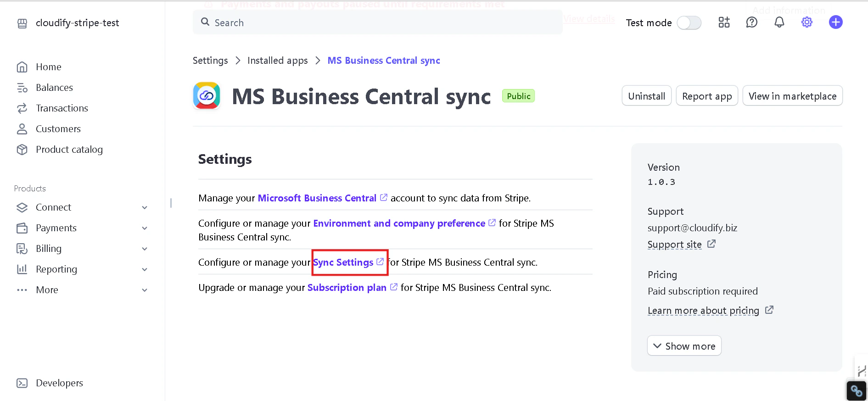Click the search magnifier icon
The image size is (868, 401).
(x=205, y=22)
